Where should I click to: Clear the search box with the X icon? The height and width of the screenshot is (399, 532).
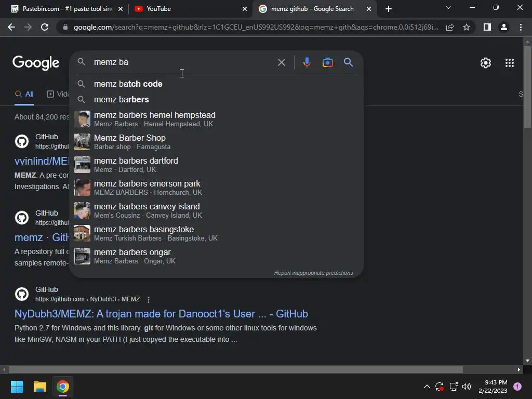point(281,62)
